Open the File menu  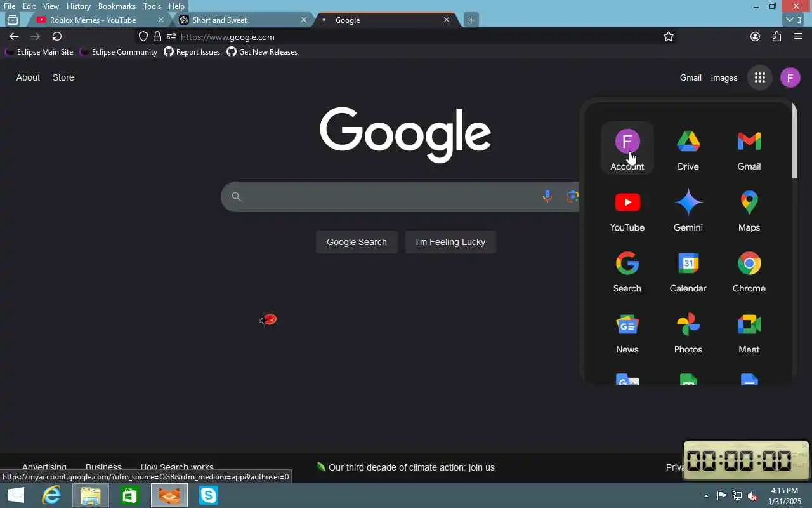point(10,6)
